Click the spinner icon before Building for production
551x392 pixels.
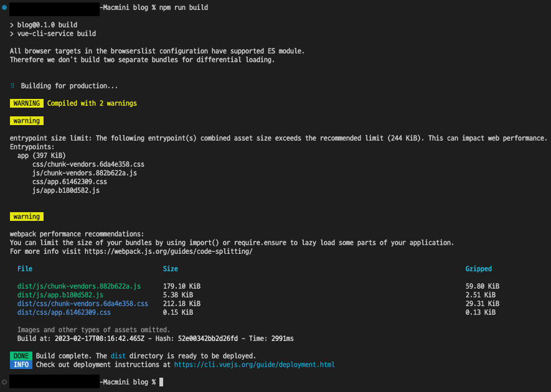[x=12, y=86]
